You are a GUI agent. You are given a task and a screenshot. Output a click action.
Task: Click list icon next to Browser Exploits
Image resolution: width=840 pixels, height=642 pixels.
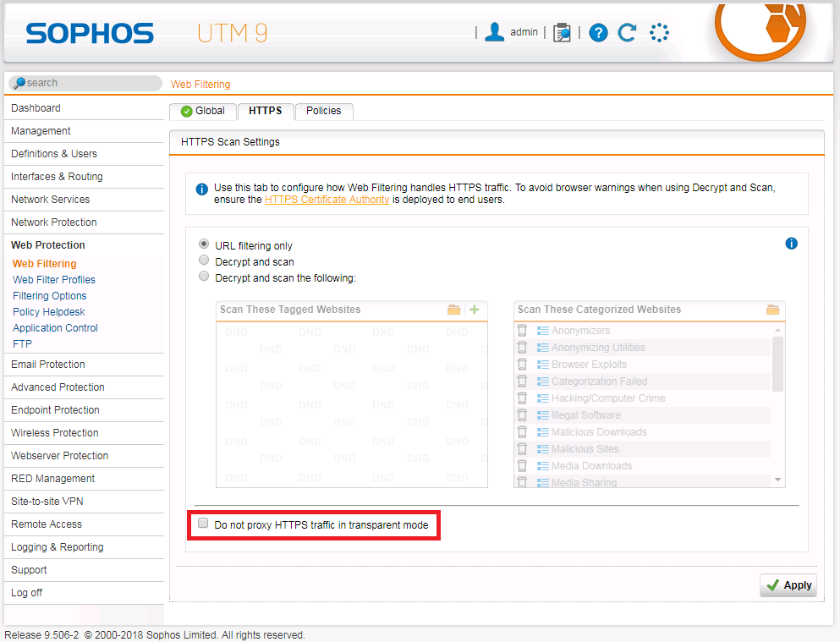[543, 365]
